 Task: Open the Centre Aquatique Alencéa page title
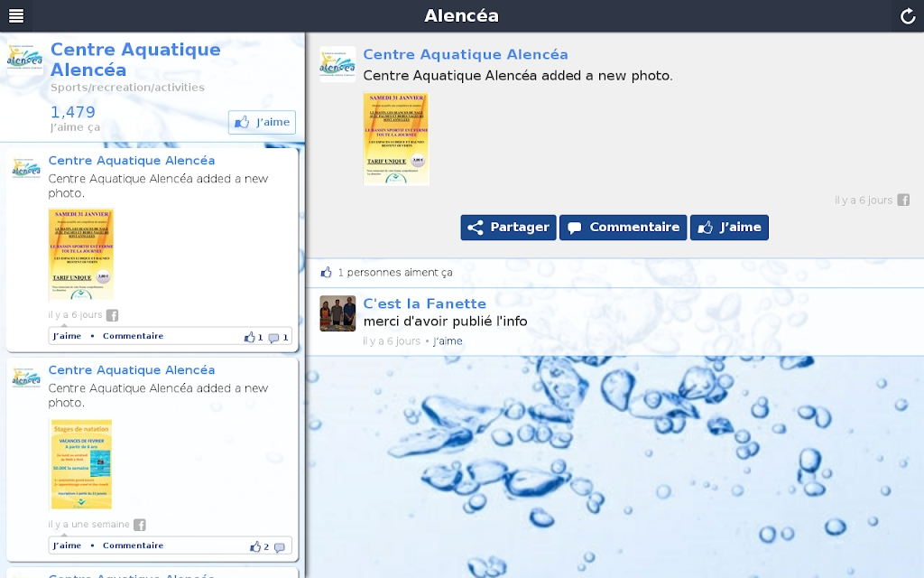(x=135, y=60)
